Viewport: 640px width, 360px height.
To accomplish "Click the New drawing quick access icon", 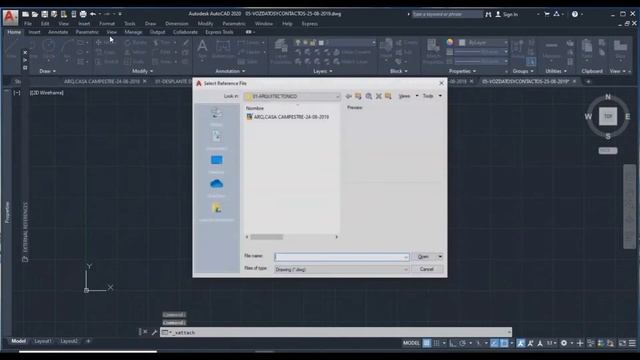I will click(26, 14).
